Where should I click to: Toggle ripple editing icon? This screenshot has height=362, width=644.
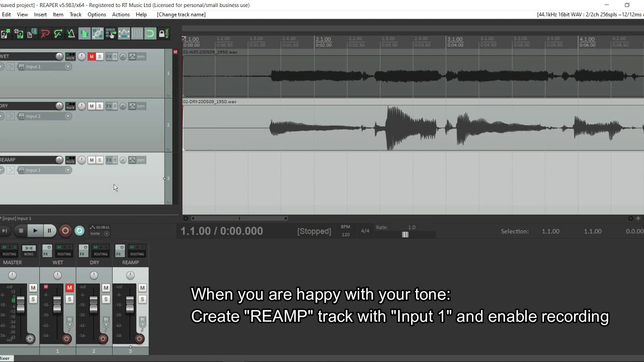111,34
